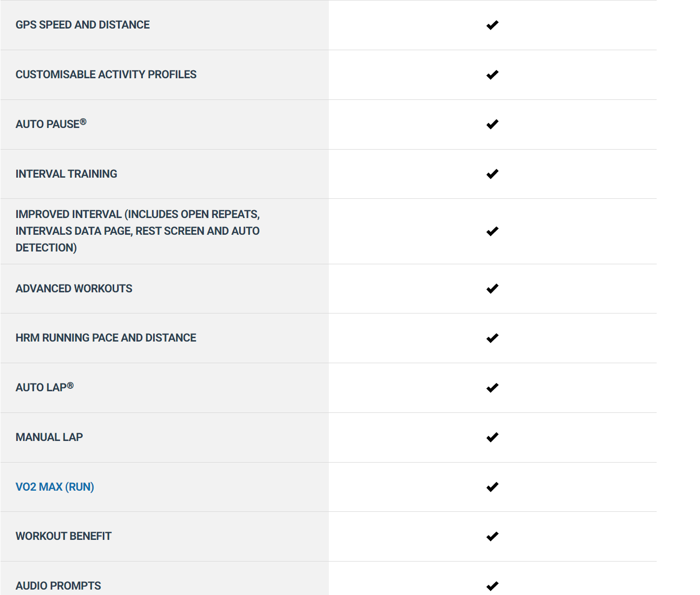This screenshot has height=595, width=700.
Task: Select the HRM RUNNING PACE AND DISTANCE label
Action: [106, 338]
